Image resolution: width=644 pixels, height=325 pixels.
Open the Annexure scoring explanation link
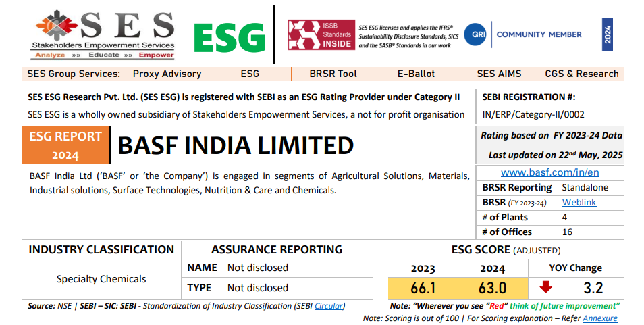pyautogui.click(x=600, y=318)
